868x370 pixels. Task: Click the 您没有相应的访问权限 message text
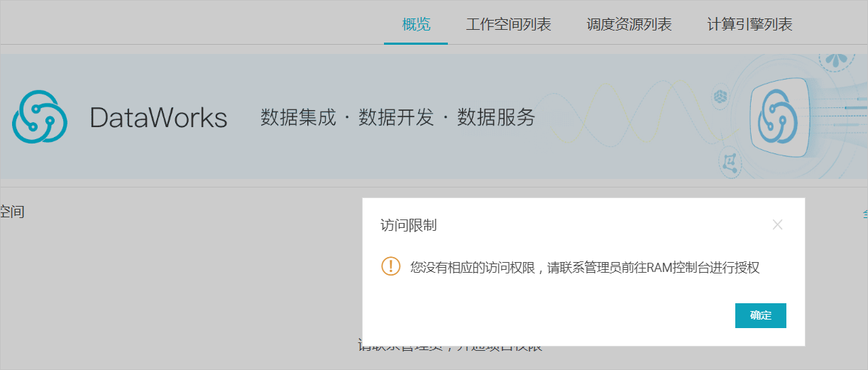585,268
